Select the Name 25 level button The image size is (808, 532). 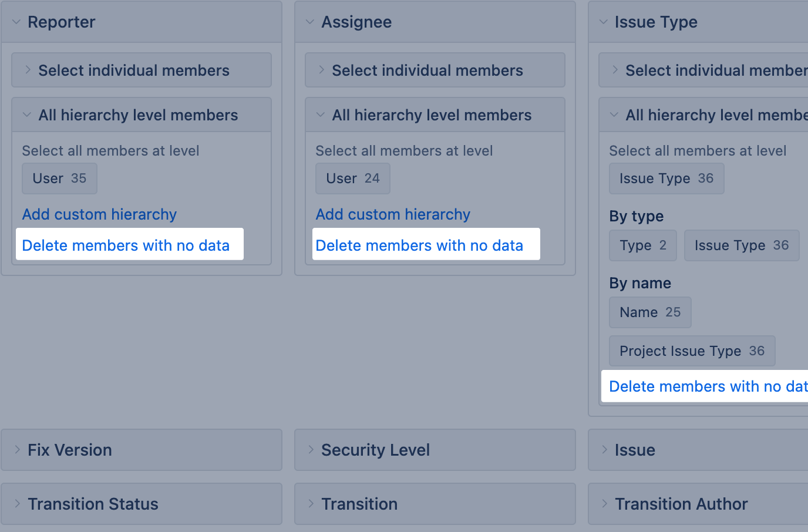pyautogui.click(x=650, y=312)
